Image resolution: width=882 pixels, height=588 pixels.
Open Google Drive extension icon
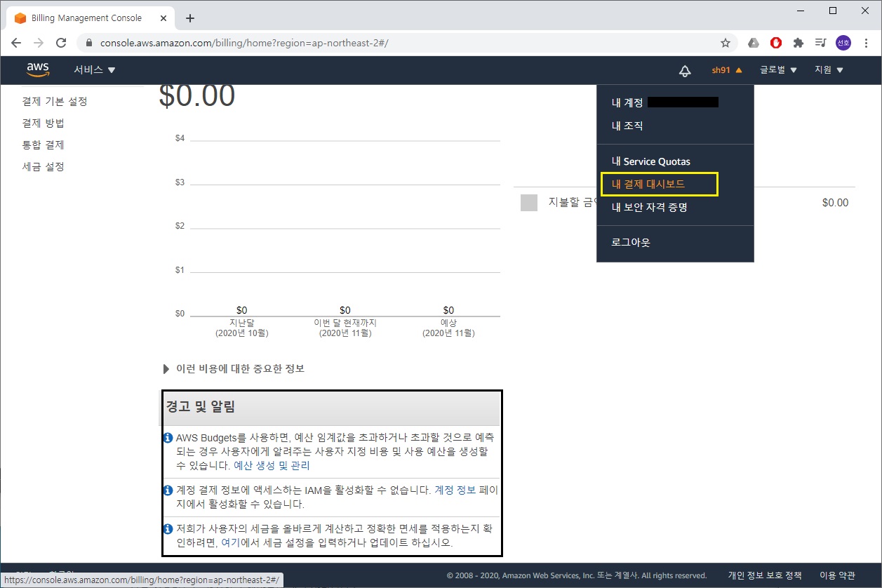pyautogui.click(x=754, y=43)
